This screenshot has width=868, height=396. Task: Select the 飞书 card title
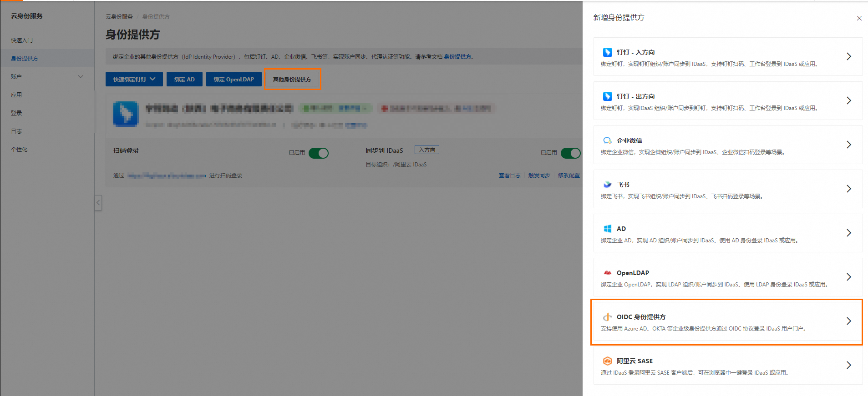click(x=623, y=185)
